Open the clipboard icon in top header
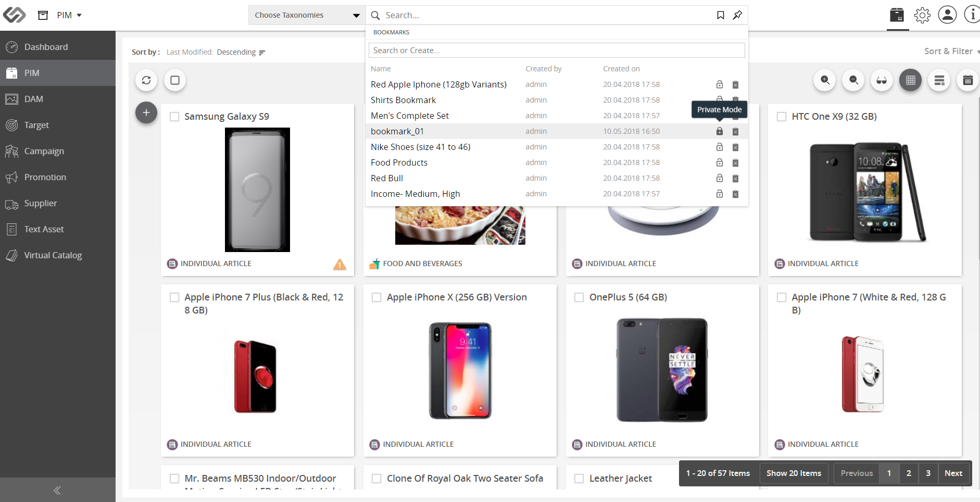The height and width of the screenshot is (502, 980). point(897,15)
